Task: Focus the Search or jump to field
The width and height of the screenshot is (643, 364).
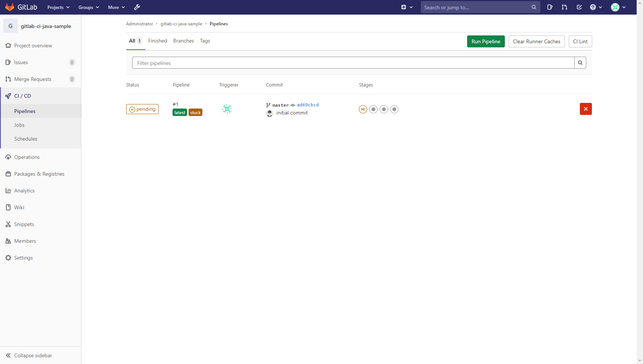Action: [480, 7]
